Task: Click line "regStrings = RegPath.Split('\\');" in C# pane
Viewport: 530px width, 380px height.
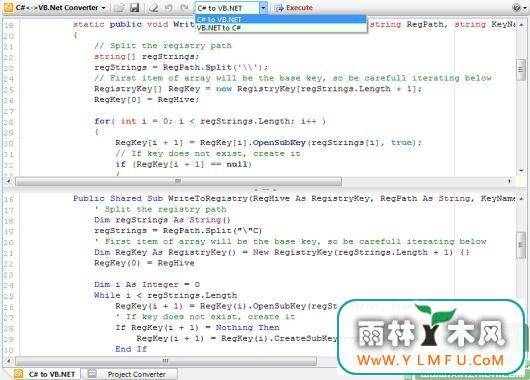Action: point(181,67)
